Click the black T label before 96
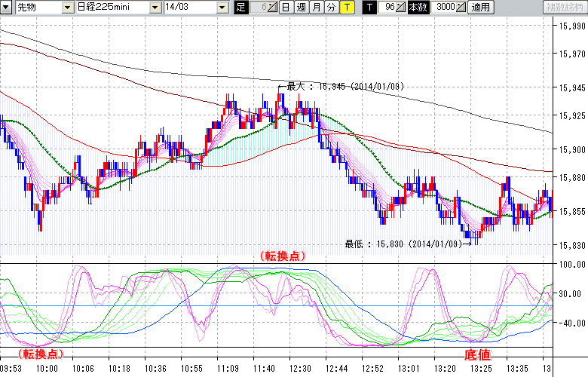The height and width of the screenshot is (377, 588). (x=369, y=8)
